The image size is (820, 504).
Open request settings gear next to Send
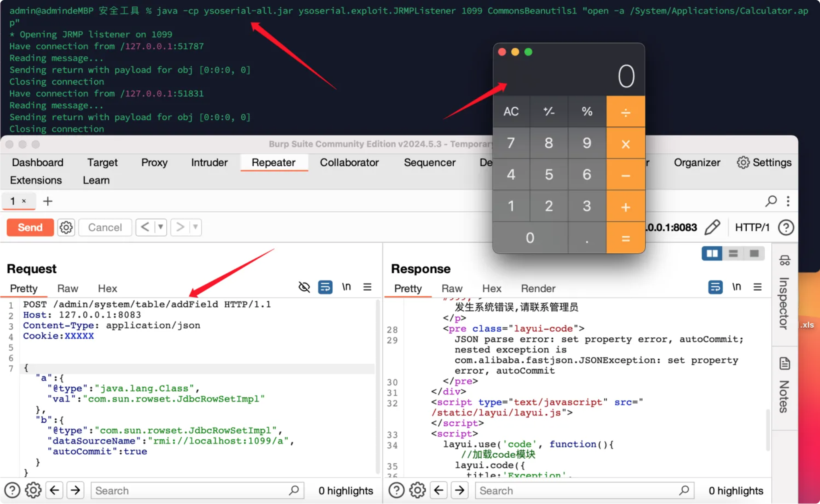[x=66, y=227]
